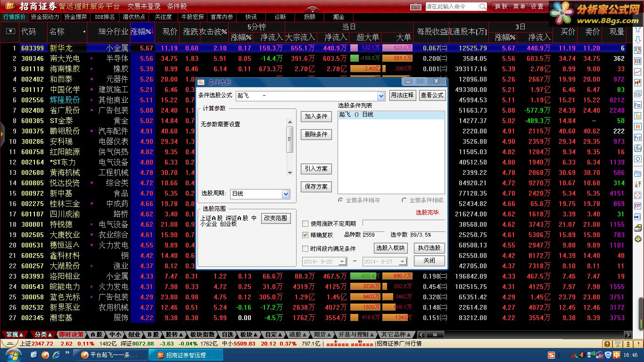Open the 潜伏热点 tab
The height and width of the screenshot is (362, 644).
click(x=134, y=17)
